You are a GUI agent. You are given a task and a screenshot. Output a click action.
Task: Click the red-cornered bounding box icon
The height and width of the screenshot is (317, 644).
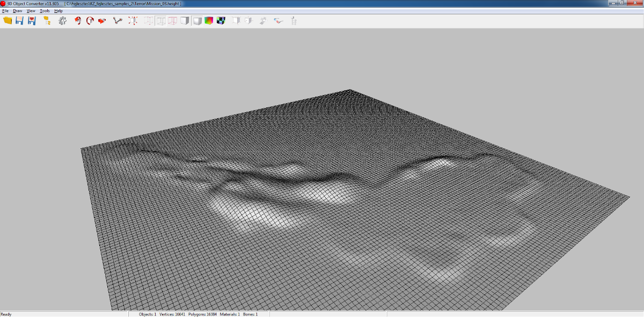(133, 20)
